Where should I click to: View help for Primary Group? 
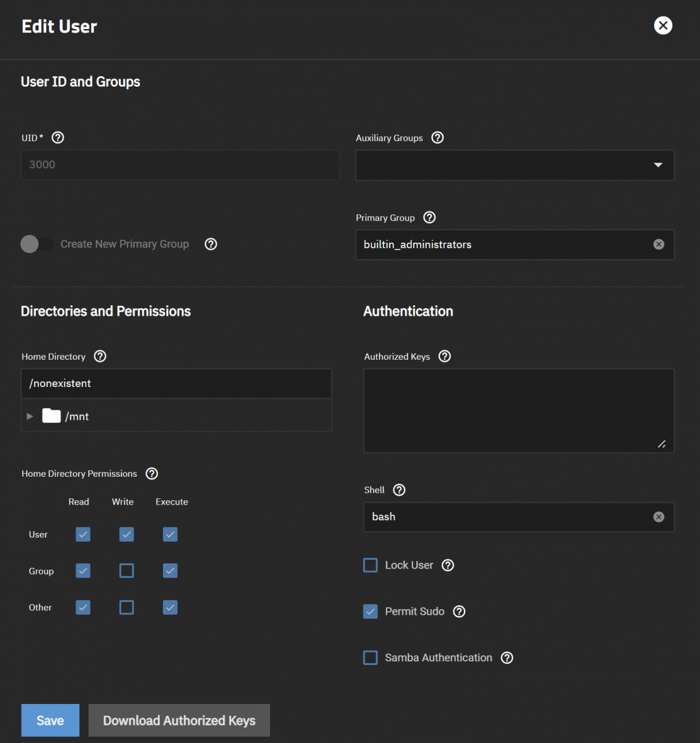(x=429, y=217)
